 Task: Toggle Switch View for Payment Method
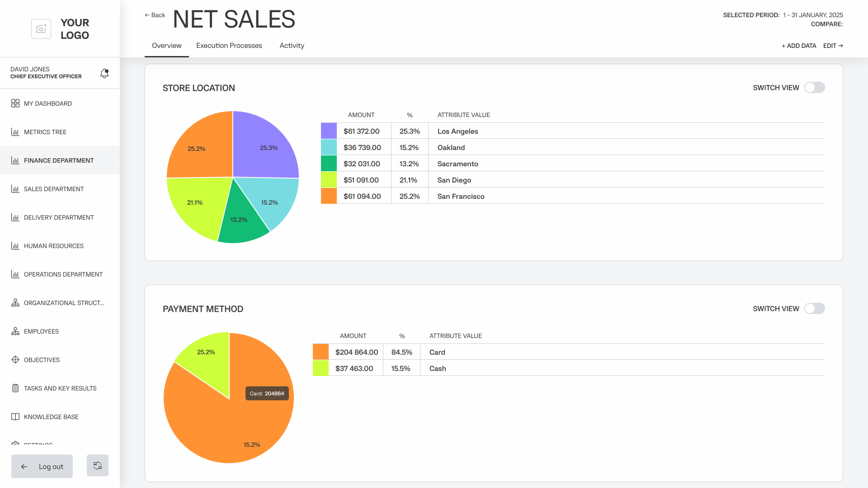[x=814, y=309]
